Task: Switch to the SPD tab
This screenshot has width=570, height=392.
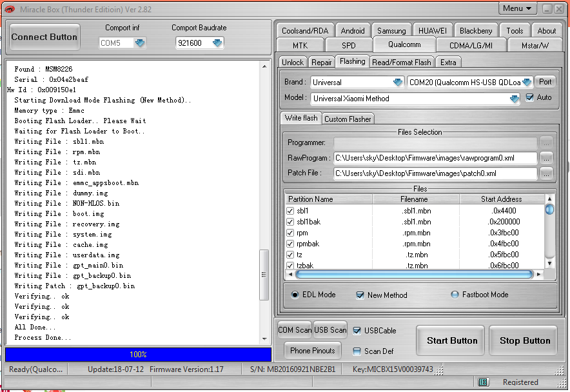Action: click(348, 46)
